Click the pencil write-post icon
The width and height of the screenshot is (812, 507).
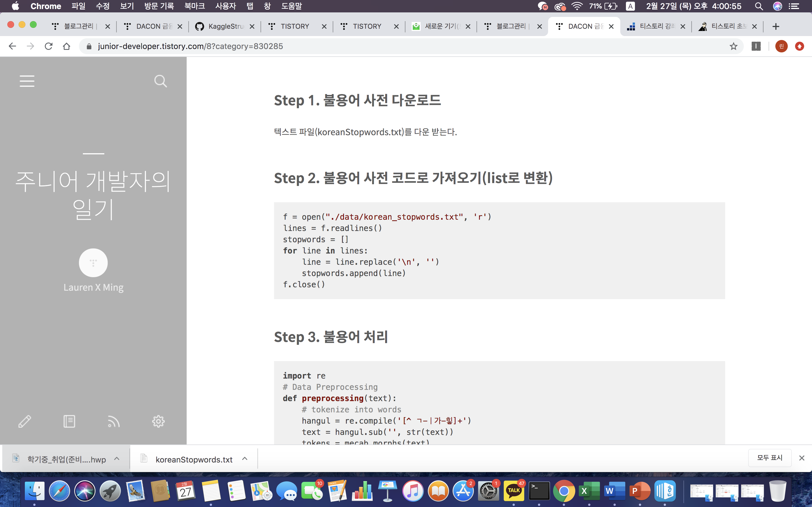coord(25,421)
